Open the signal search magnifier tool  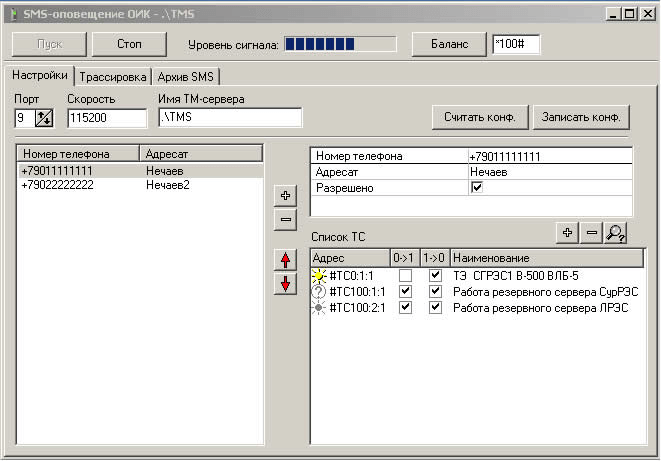(x=616, y=233)
